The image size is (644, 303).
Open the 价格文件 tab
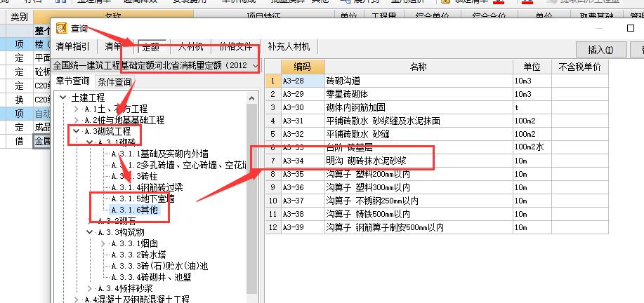pos(236,46)
